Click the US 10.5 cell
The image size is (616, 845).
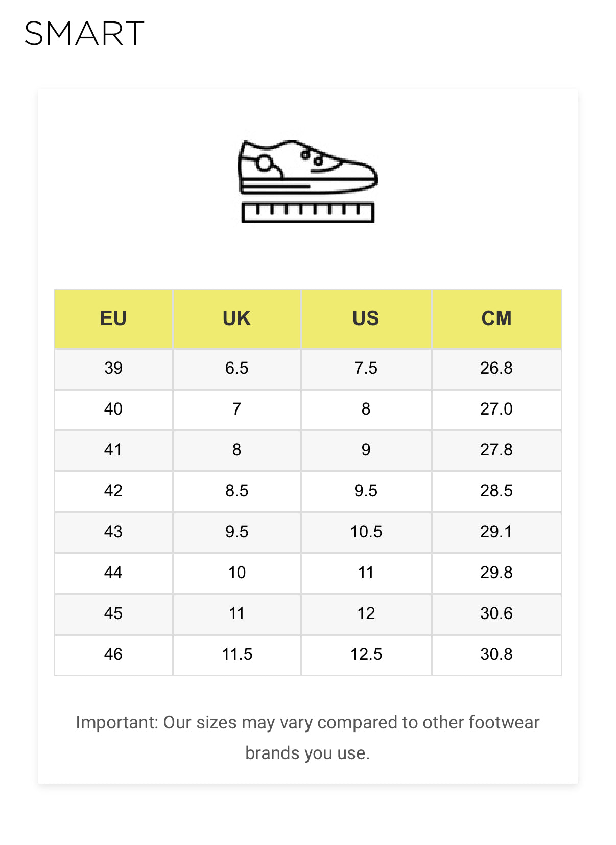tap(366, 532)
